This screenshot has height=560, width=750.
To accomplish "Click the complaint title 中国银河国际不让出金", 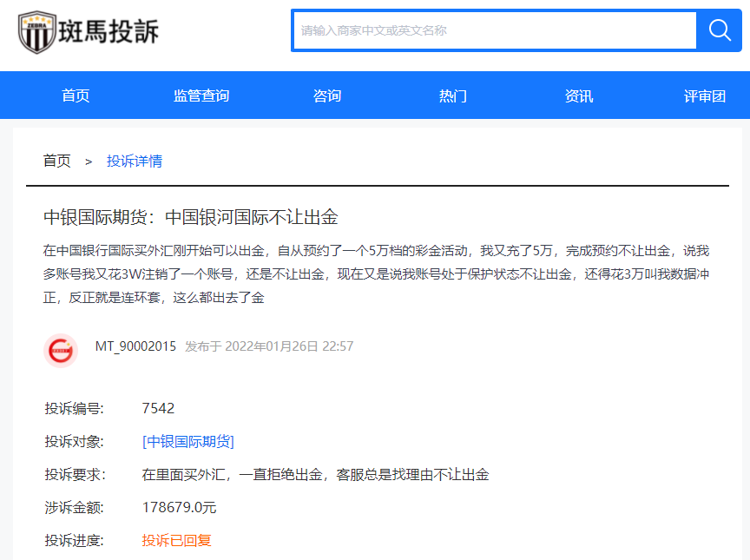I will tap(252, 217).
